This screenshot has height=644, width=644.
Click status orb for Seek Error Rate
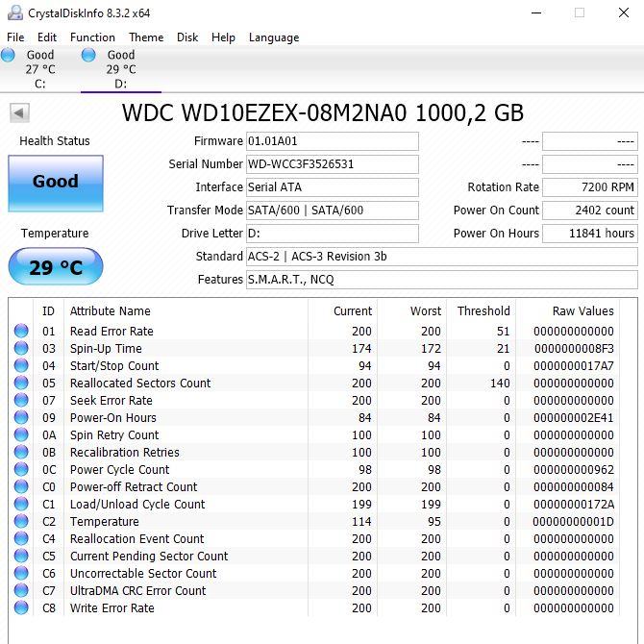click(x=21, y=400)
